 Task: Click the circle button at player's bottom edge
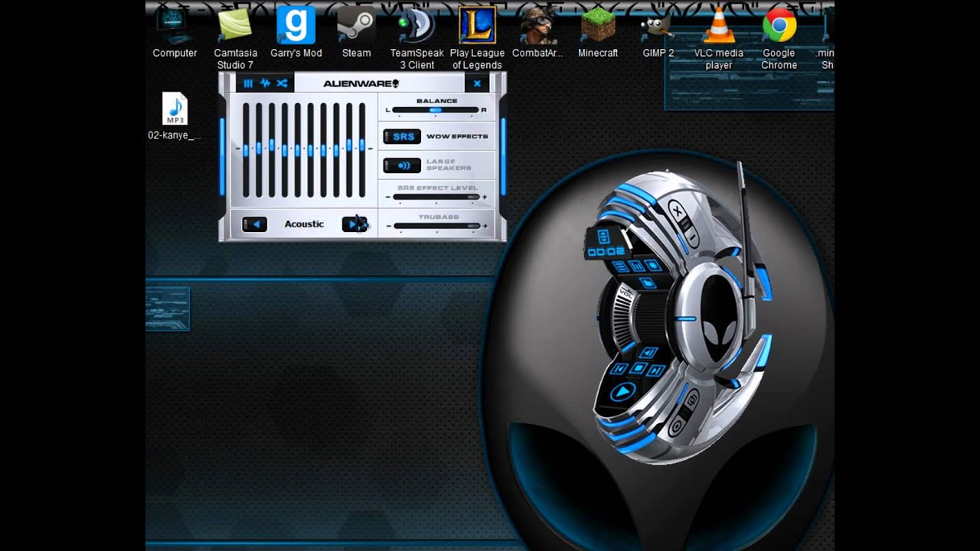(676, 425)
